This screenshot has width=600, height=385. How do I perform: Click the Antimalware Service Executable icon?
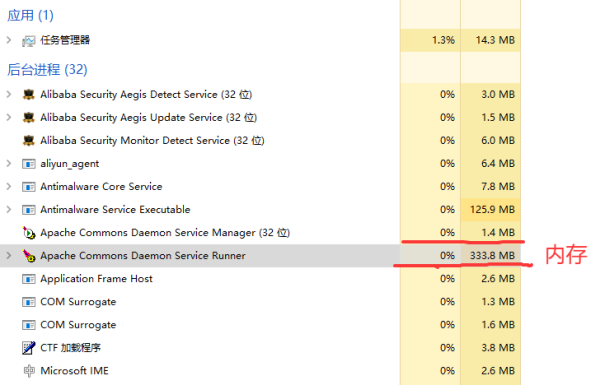pyautogui.click(x=29, y=210)
